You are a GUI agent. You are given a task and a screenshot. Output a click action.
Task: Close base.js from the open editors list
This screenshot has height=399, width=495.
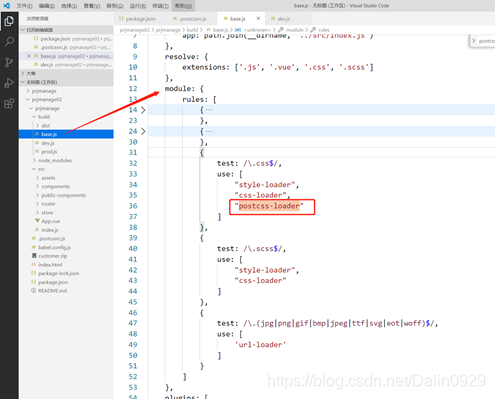tap(29, 56)
